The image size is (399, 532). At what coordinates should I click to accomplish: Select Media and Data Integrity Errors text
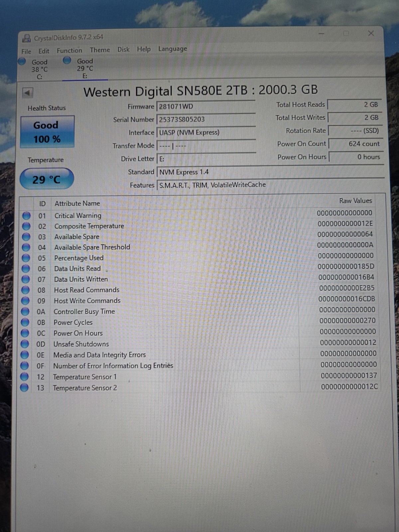(x=99, y=355)
